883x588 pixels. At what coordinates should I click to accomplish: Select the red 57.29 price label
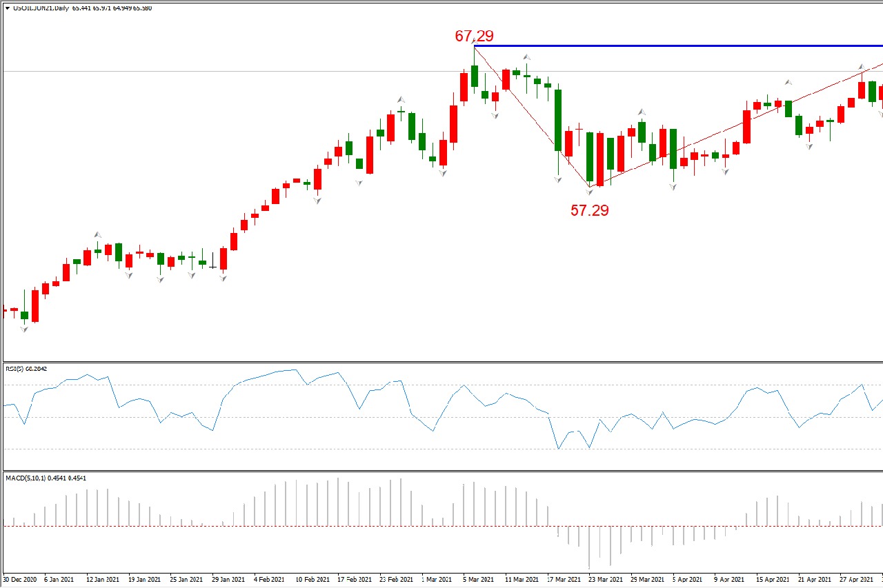tap(589, 211)
